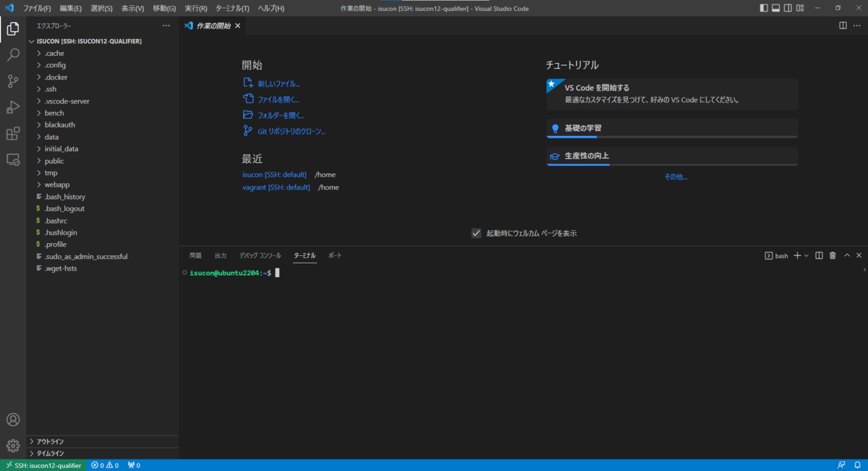Open customize layout icon
Screen dimensions: 868x471
coord(800,8)
